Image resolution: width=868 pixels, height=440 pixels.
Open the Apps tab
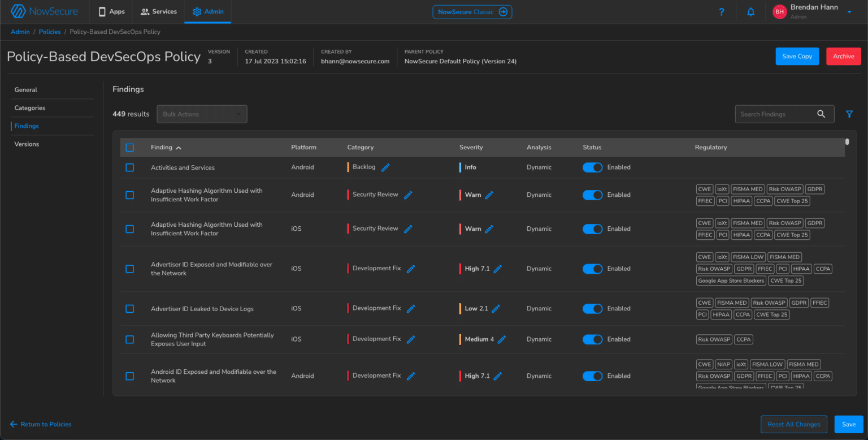(x=111, y=12)
